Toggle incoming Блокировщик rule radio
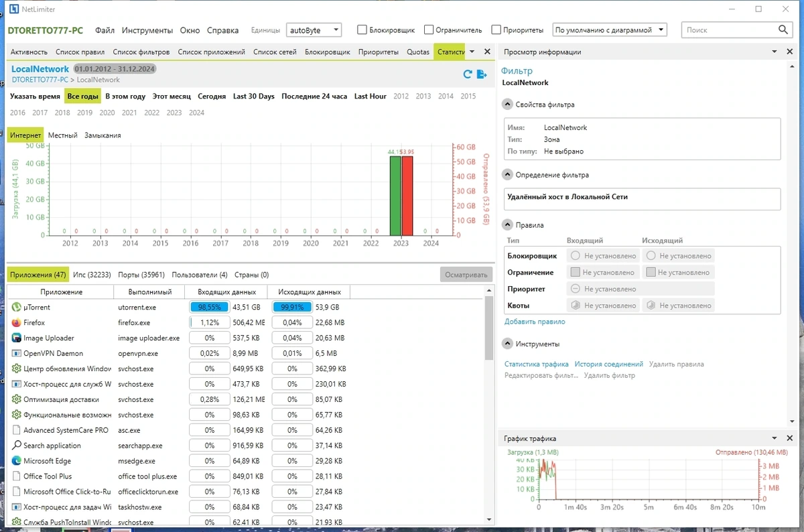 (575, 256)
